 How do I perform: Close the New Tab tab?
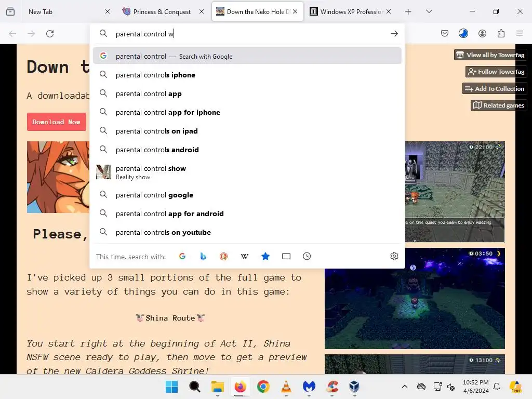coord(108,11)
